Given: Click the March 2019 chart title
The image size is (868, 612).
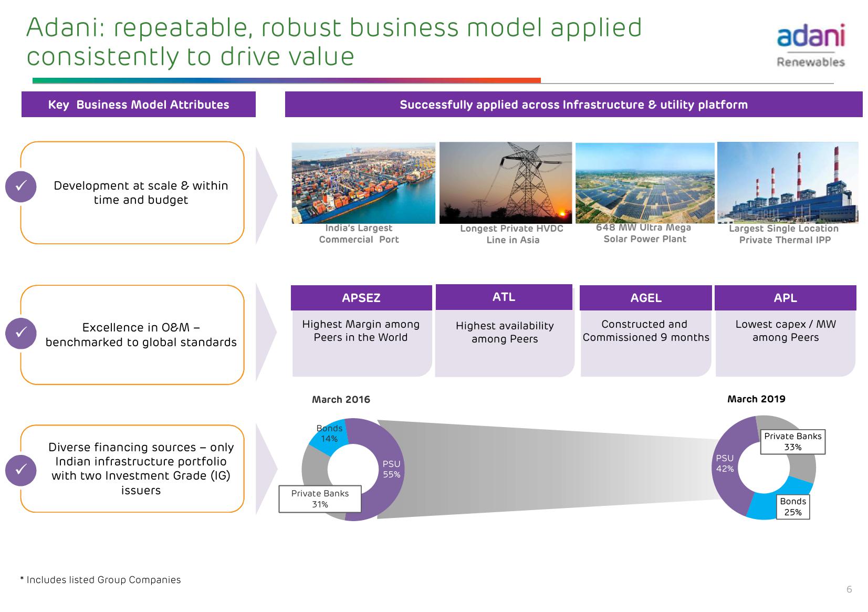Looking at the screenshot, I should [756, 399].
